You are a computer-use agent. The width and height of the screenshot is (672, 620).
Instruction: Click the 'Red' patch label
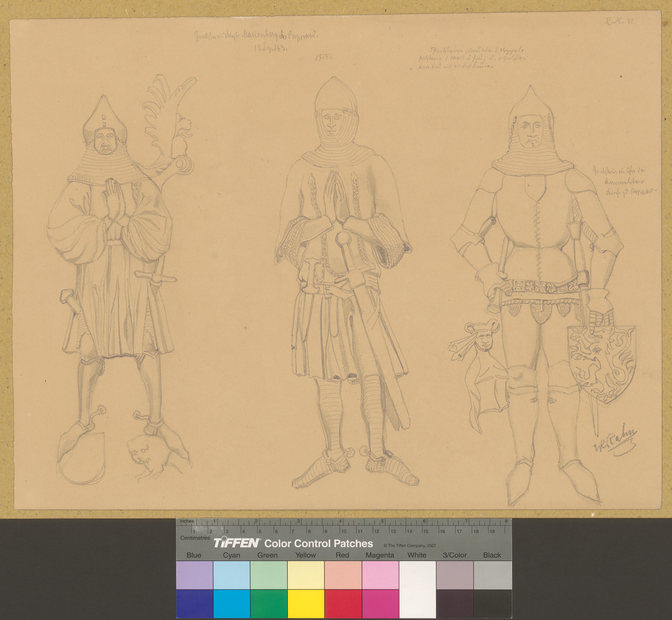click(342, 555)
